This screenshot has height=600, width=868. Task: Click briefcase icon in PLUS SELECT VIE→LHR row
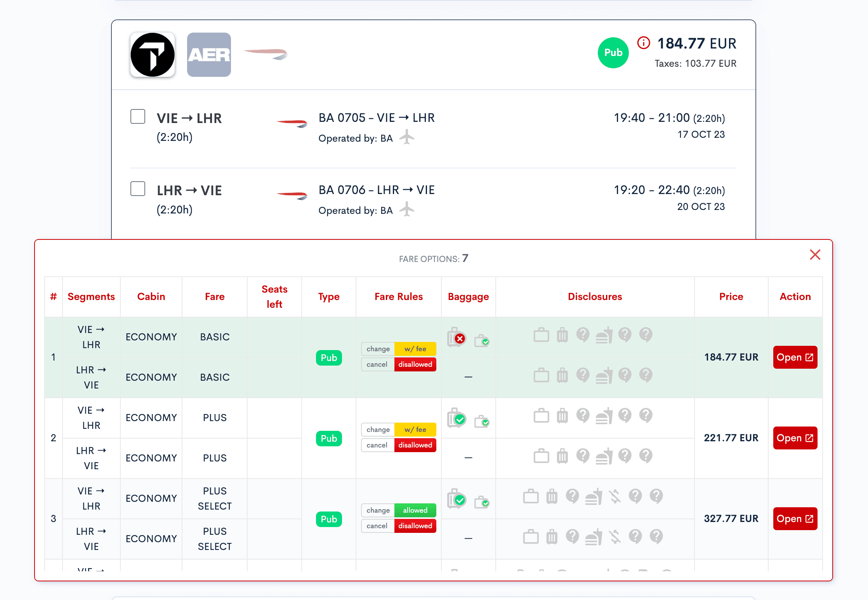click(531, 496)
